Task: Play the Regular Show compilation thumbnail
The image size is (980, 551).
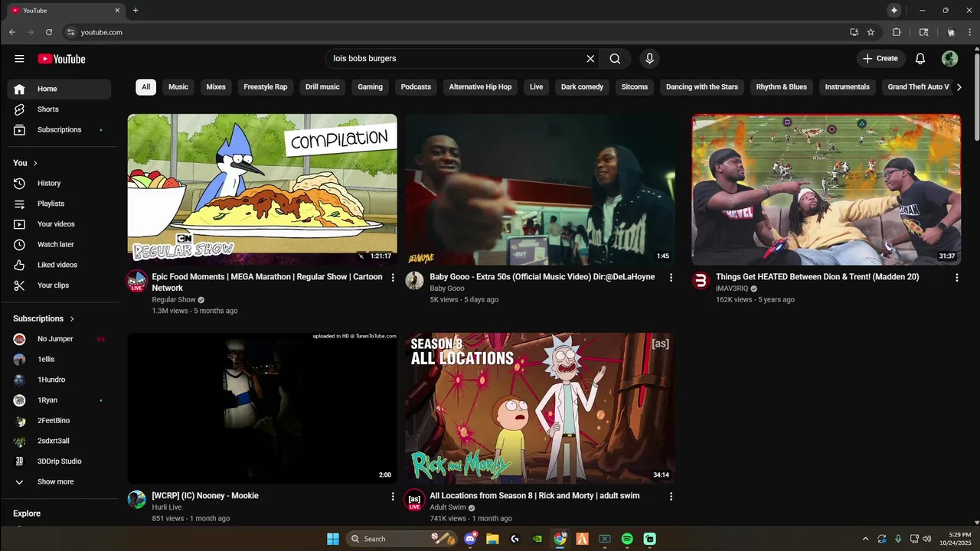Action: coord(263,190)
